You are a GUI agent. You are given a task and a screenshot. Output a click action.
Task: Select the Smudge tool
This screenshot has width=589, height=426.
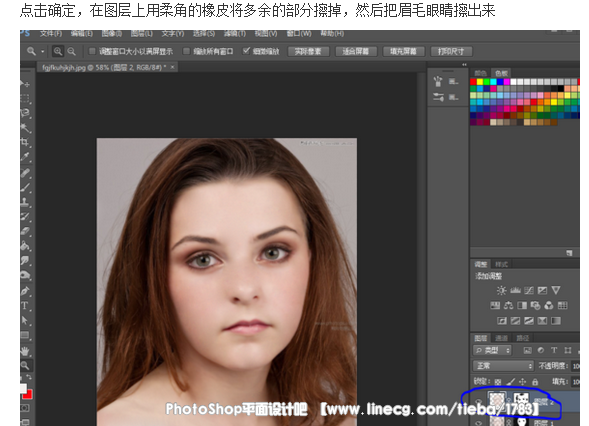point(25,261)
